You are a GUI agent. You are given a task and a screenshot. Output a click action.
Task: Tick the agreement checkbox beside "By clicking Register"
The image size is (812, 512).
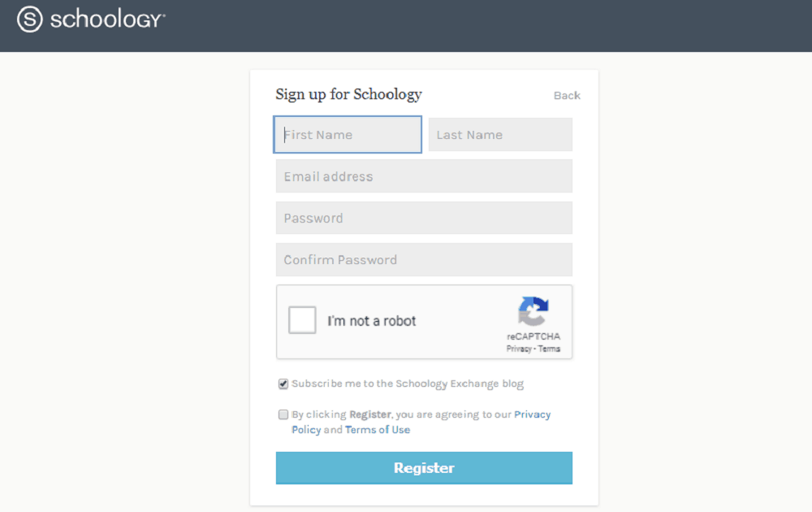[x=283, y=414]
